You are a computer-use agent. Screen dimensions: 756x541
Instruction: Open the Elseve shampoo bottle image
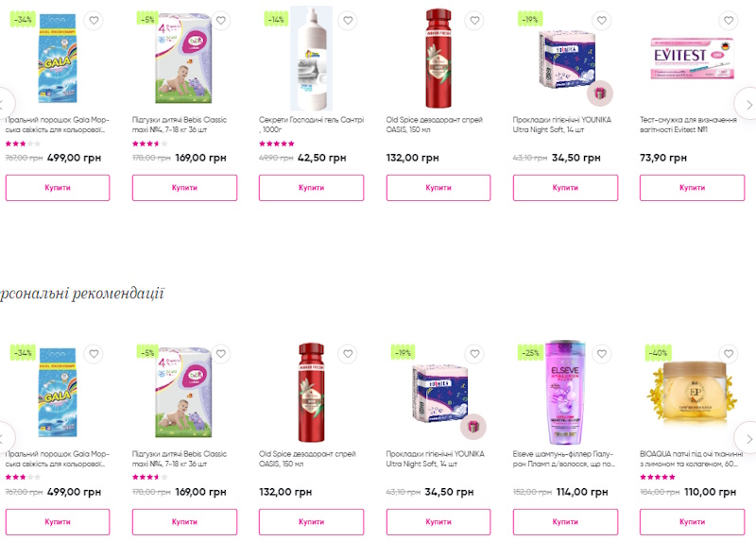(x=563, y=392)
